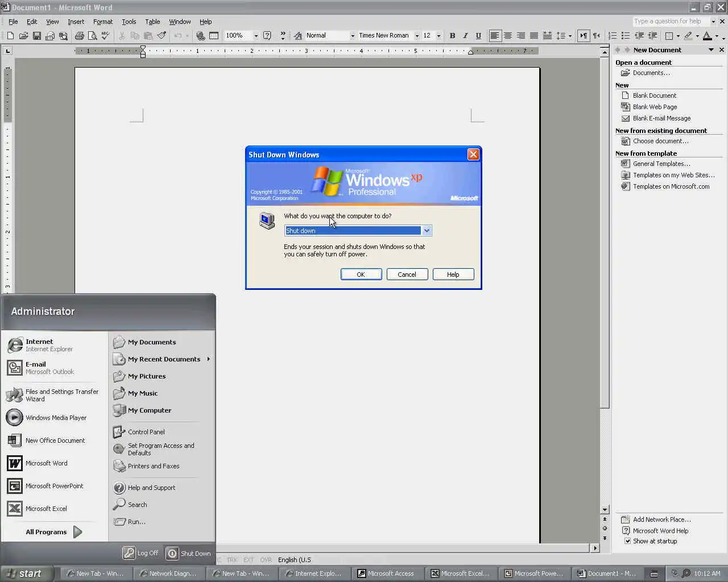Open the Microsoft Word Help toolbar icon
The height and width of the screenshot is (582, 728).
coord(267,35)
